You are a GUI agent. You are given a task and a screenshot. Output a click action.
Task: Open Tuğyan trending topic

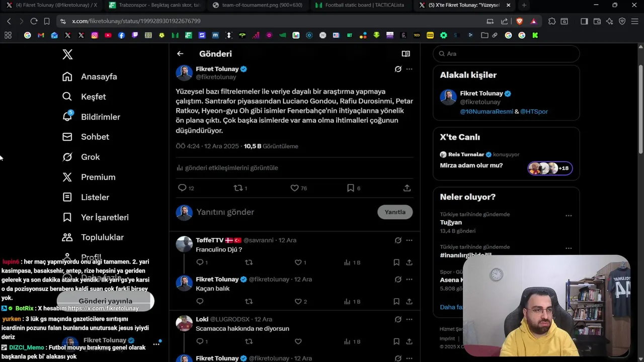[x=451, y=222]
